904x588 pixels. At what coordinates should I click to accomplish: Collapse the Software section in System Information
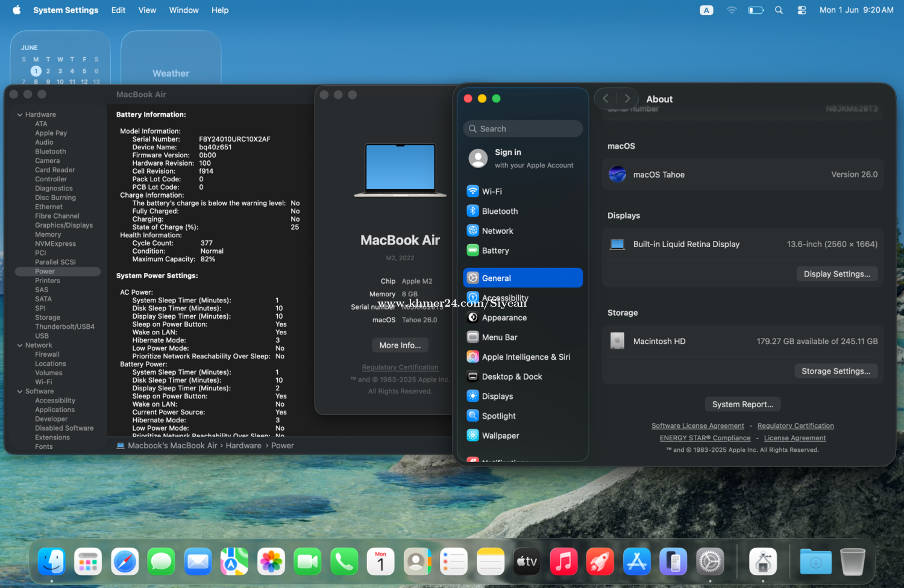[20, 392]
